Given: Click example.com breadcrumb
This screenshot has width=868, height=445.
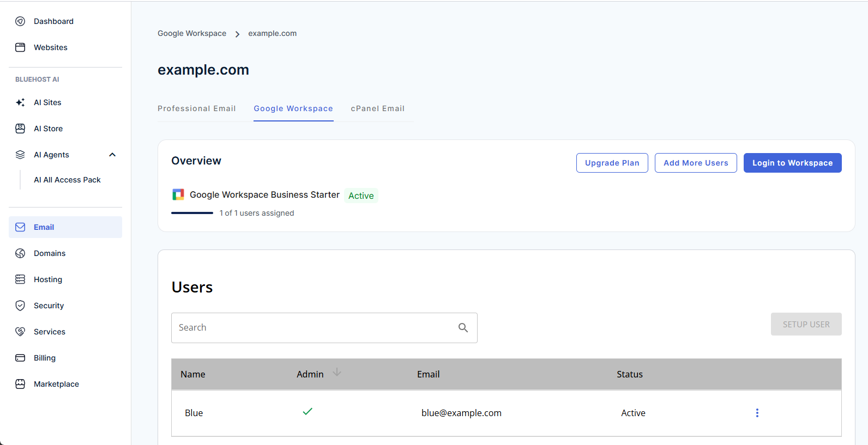Looking at the screenshot, I should click(273, 33).
